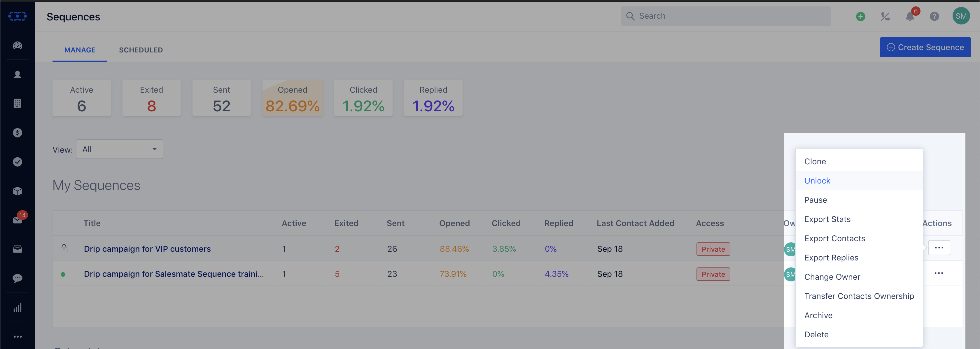The height and width of the screenshot is (349, 980).
Task: Click the green active status dot on training sequence
Action: point(63,274)
